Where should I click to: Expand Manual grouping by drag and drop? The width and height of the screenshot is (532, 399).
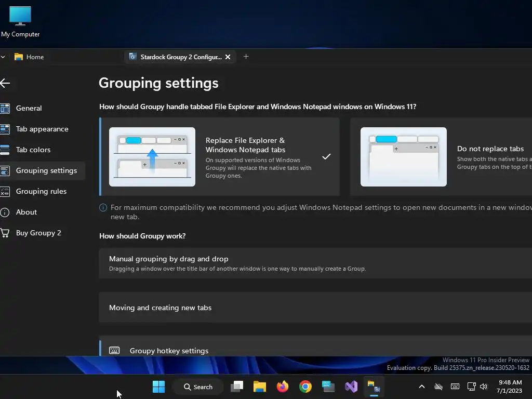coord(315,263)
